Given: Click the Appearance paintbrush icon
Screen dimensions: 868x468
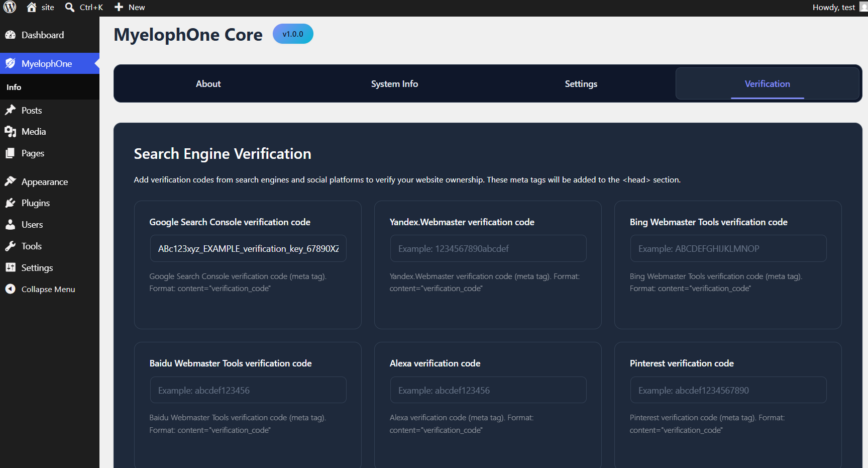Looking at the screenshot, I should 11,181.
